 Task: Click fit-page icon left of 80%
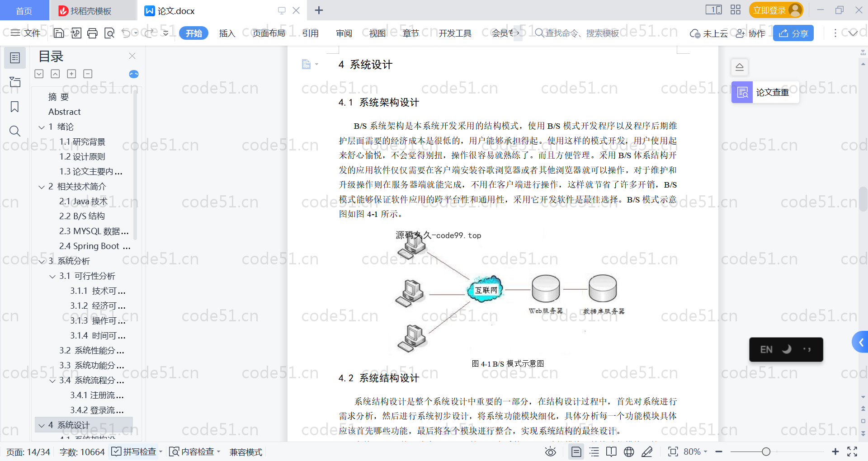673,452
